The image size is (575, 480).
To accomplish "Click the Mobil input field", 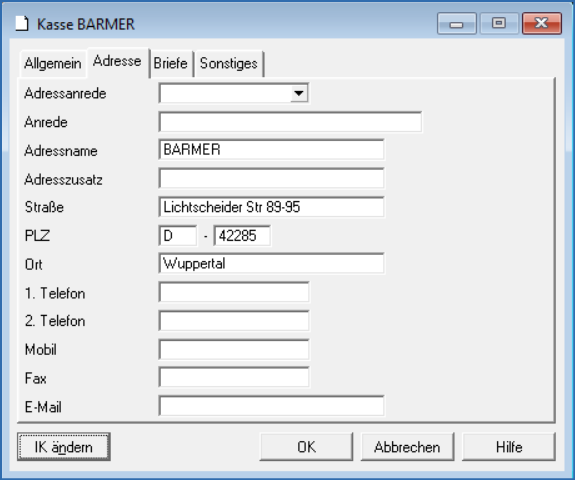I will (234, 349).
